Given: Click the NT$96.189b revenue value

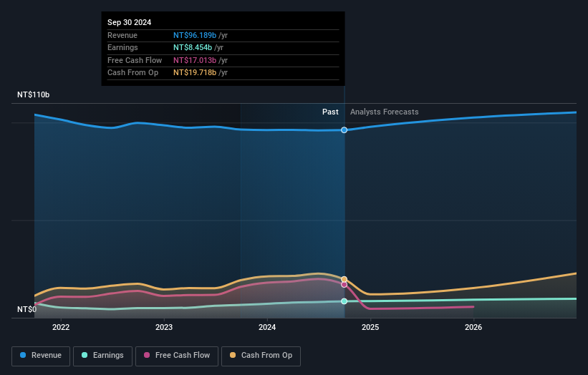Looking at the screenshot, I should click(x=195, y=35).
